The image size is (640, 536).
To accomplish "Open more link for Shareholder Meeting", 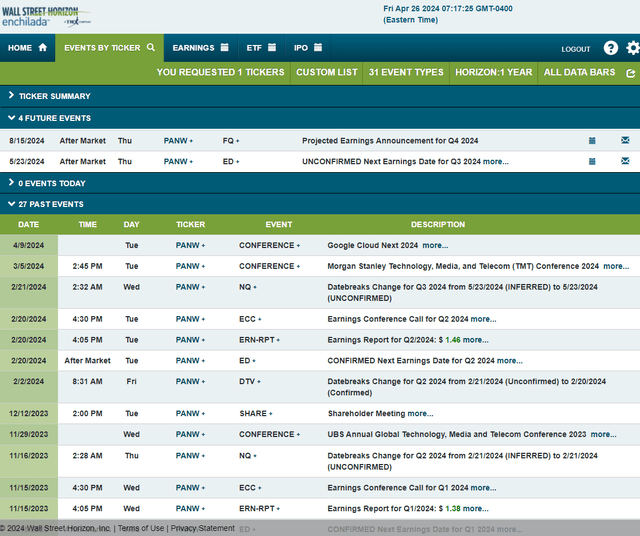I will pos(420,414).
